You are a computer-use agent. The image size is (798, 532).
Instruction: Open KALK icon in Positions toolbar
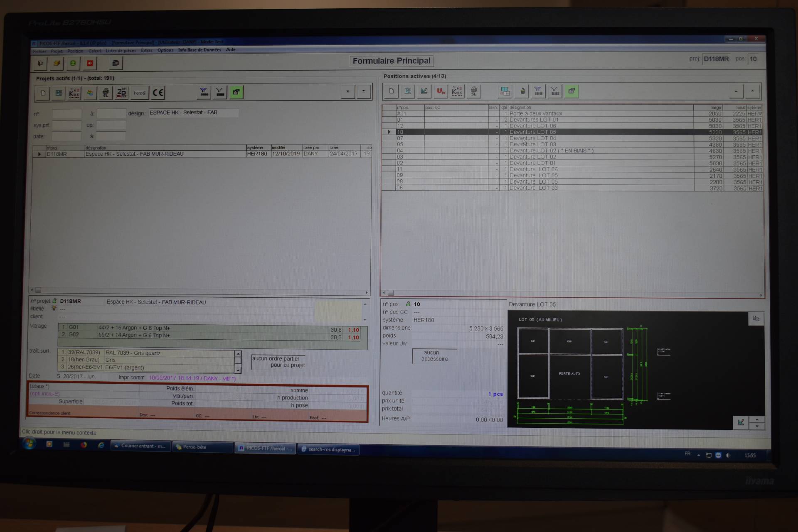[x=457, y=91]
